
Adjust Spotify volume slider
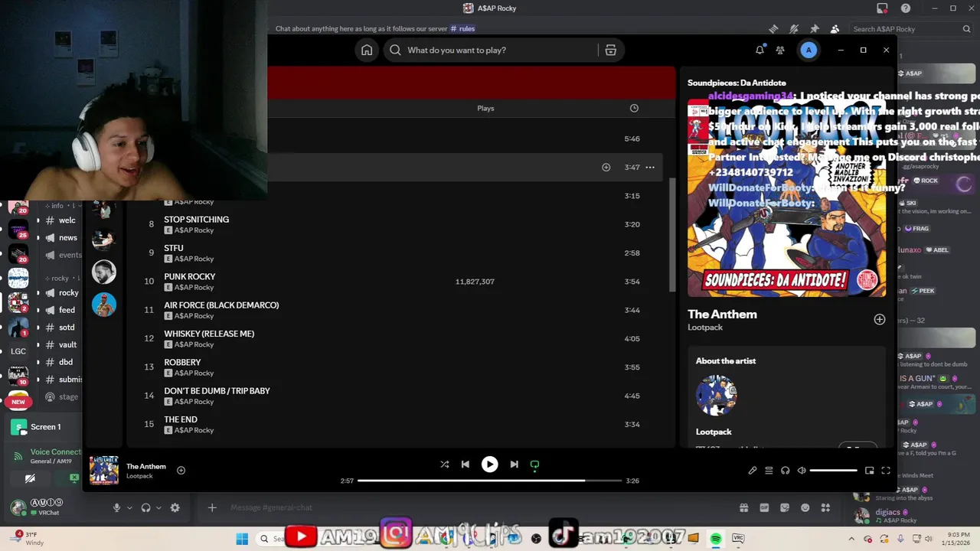pos(833,471)
